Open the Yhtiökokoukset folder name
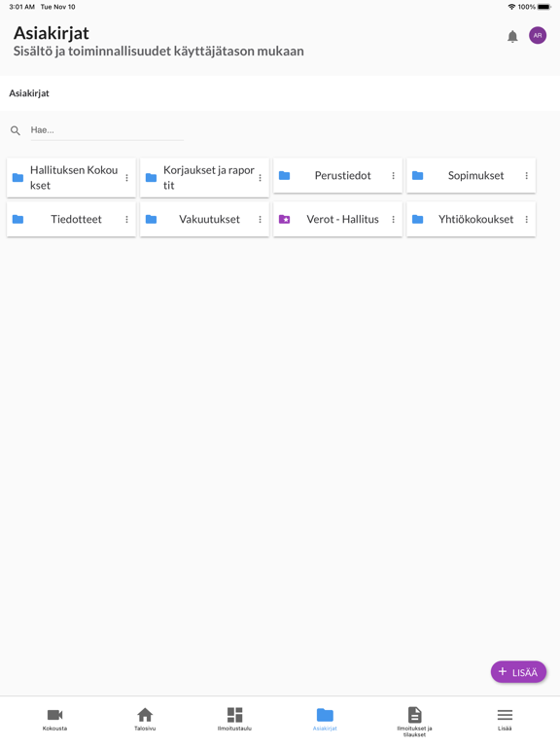The width and height of the screenshot is (560, 747). coord(475,219)
